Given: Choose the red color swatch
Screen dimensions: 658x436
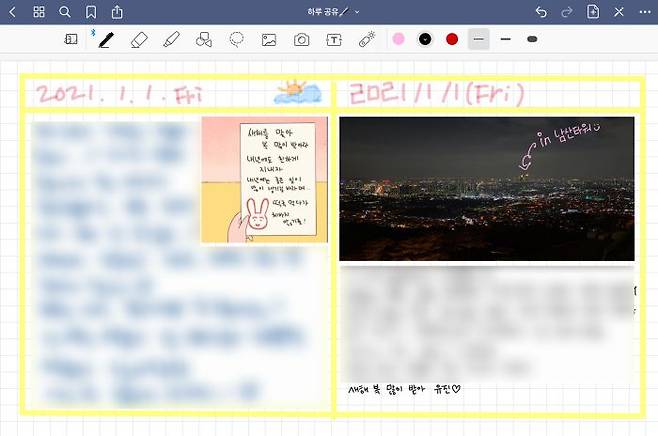Looking at the screenshot, I should click(452, 39).
